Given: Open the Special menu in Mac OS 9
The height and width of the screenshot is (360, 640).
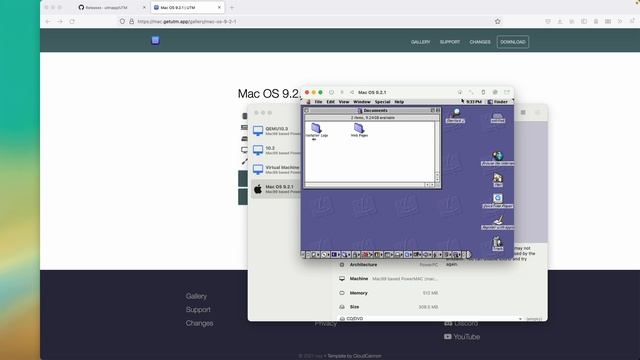Looking at the screenshot, I should pyautogui.click(x=382, y=102).
